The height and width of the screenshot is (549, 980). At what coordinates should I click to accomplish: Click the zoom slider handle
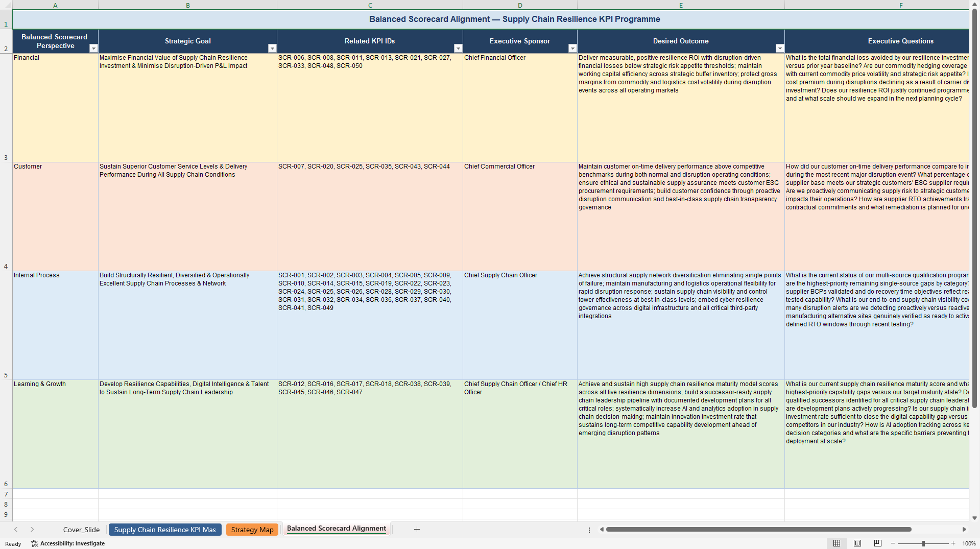click(x=923, y=543)
